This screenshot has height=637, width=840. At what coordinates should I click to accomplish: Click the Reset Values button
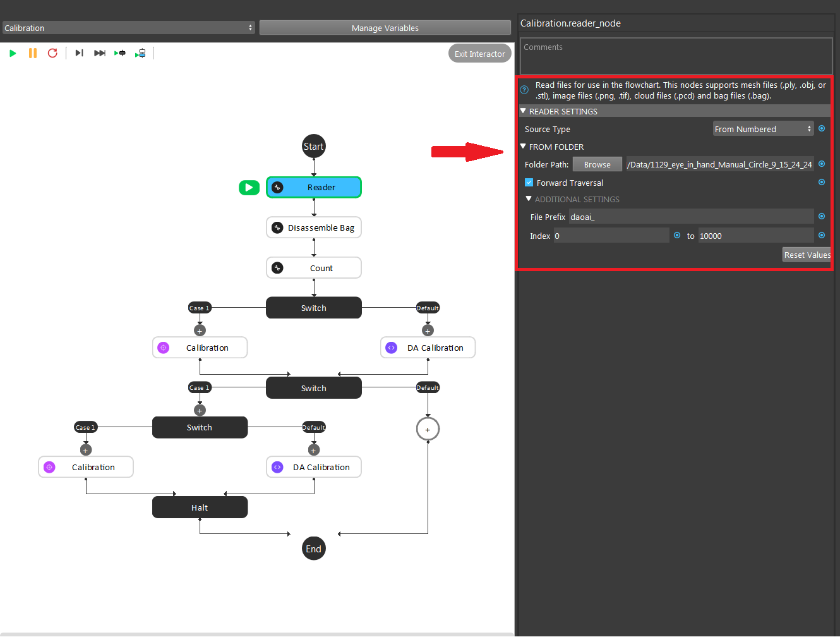[807, 255]
